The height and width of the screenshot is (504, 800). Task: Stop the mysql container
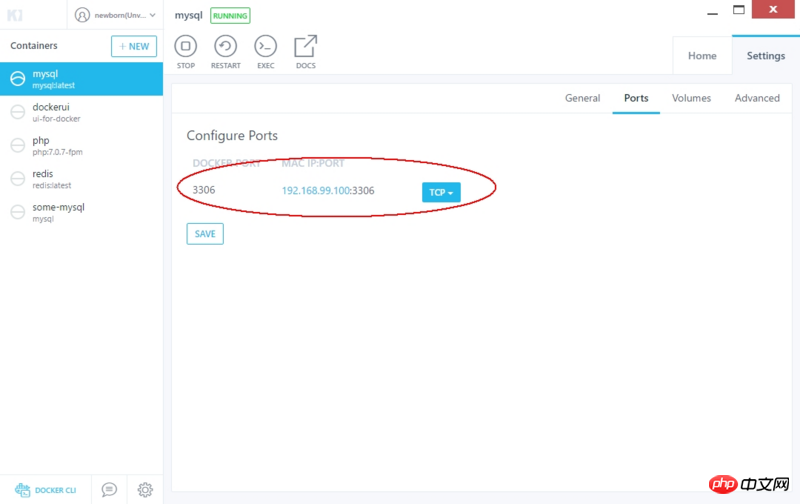[x=186, y=52]
